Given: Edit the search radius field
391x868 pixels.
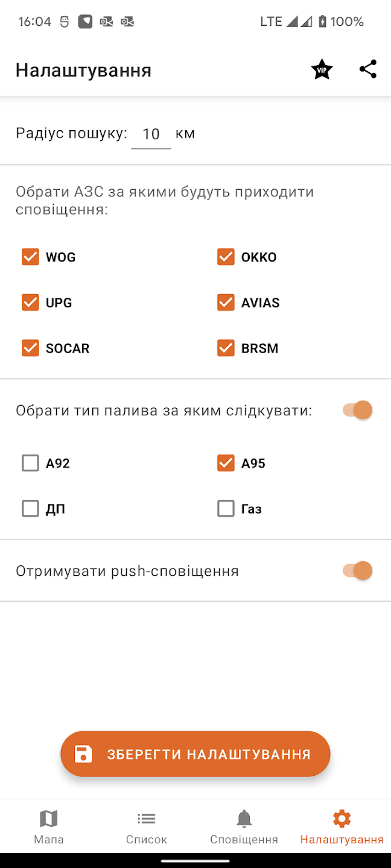Looking at the screenshot, I should point(151,134).
